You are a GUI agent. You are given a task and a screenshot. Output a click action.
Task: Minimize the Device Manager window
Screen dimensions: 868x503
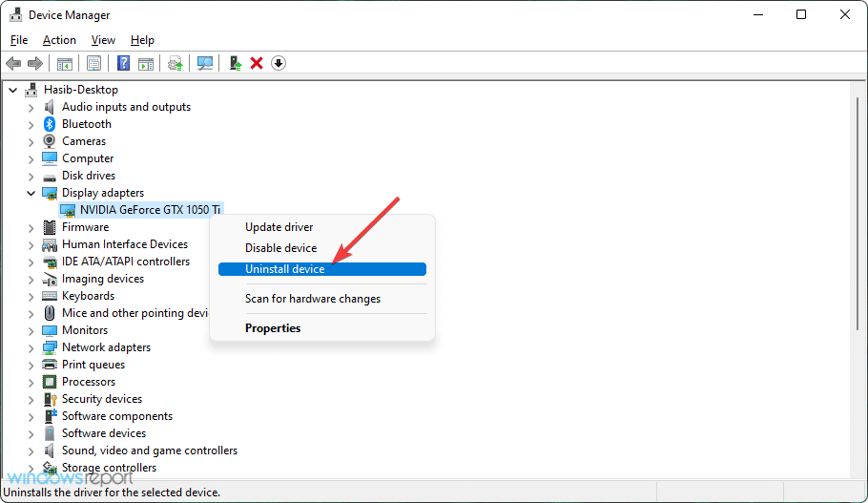(758, 15)
